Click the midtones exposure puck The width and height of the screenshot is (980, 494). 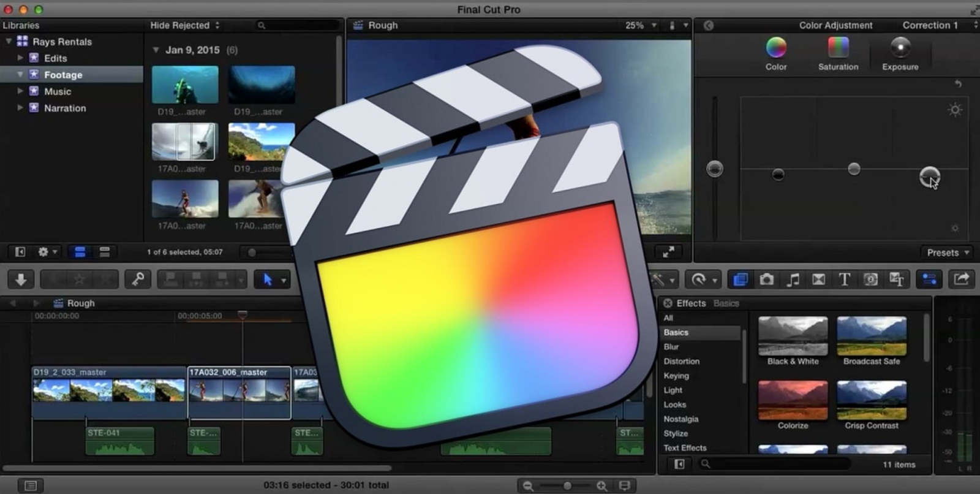tap(854, 169)
